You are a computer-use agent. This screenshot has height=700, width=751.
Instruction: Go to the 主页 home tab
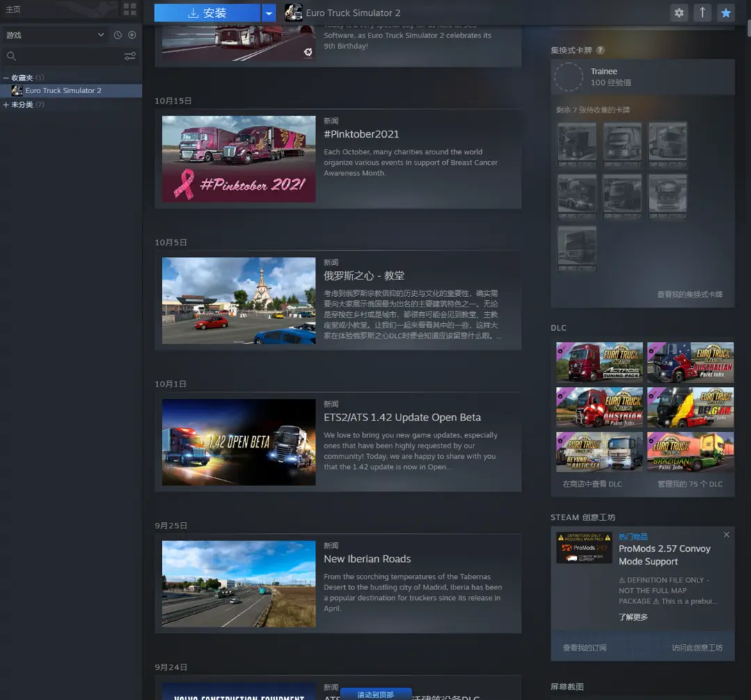coord(13,9)
